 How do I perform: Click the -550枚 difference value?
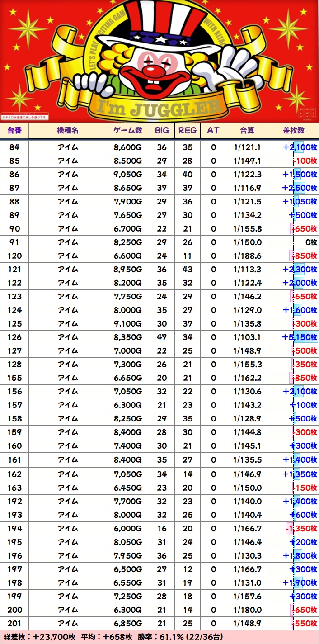[305, 623]
